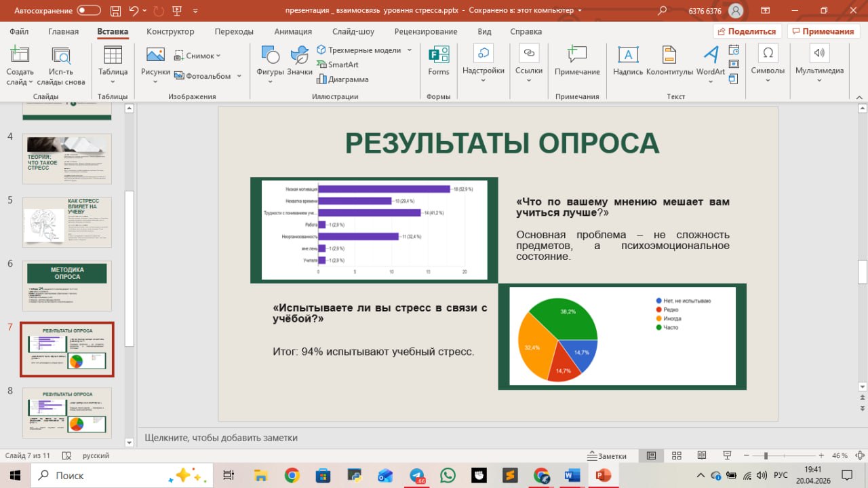The image size is (868, 488).
Task: Undo the last action
Action: pos(133,11)
